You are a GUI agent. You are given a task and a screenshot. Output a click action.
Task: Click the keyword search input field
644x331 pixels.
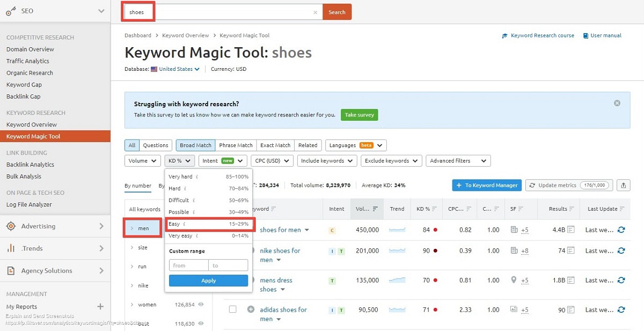click(222, 12)
